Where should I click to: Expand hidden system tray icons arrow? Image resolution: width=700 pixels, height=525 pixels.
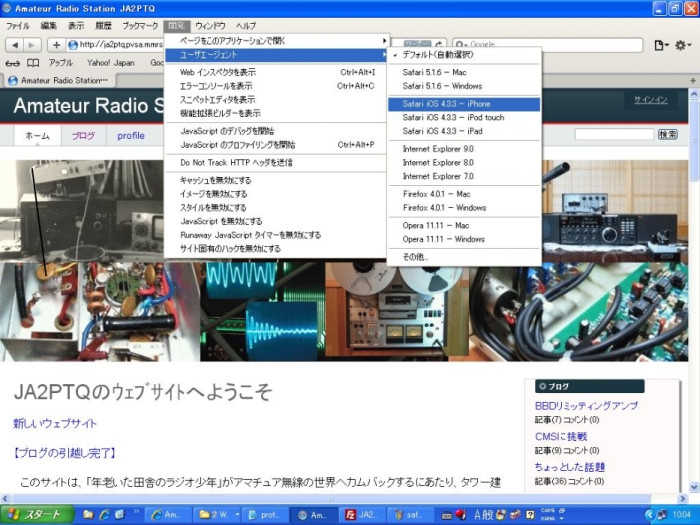coord(649,515)
